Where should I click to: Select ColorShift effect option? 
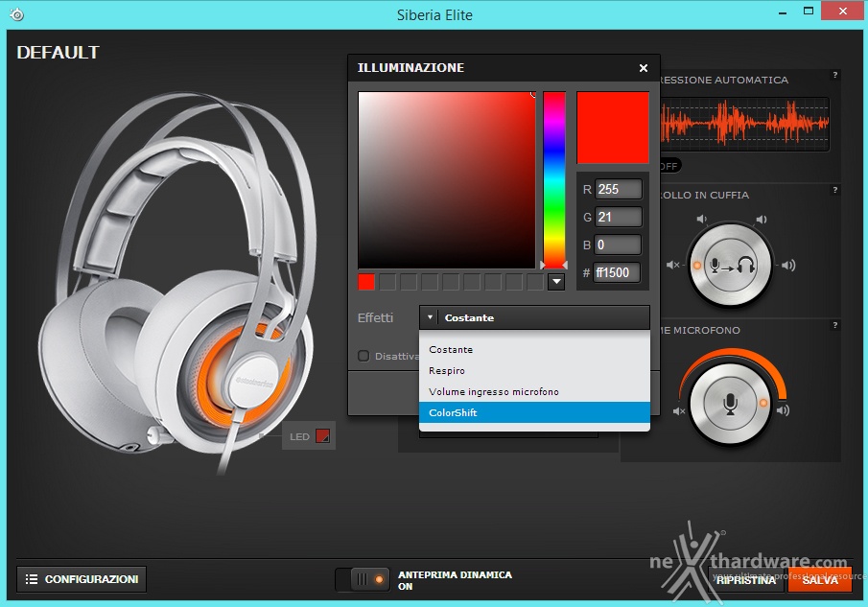click(x=534, y=412)
